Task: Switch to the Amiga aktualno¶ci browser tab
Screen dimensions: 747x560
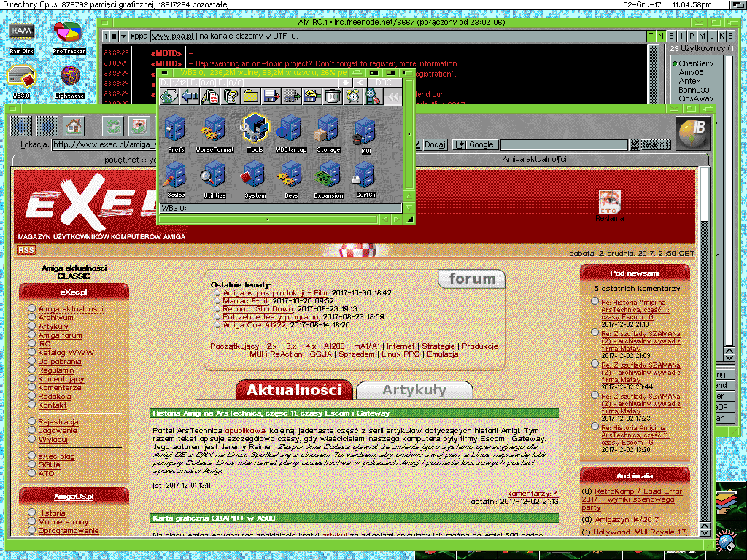Action: point(534,160)
